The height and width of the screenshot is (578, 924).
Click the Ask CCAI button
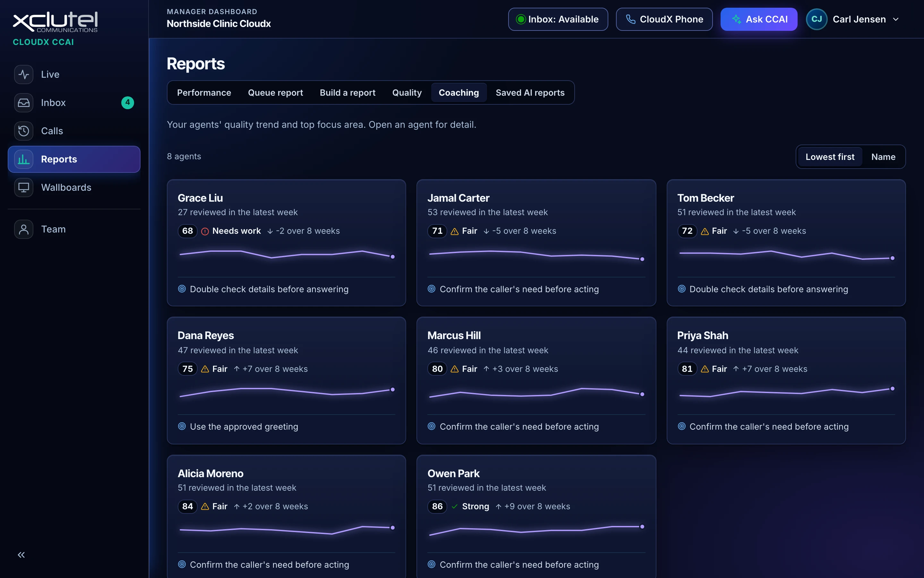pos(759,19)
